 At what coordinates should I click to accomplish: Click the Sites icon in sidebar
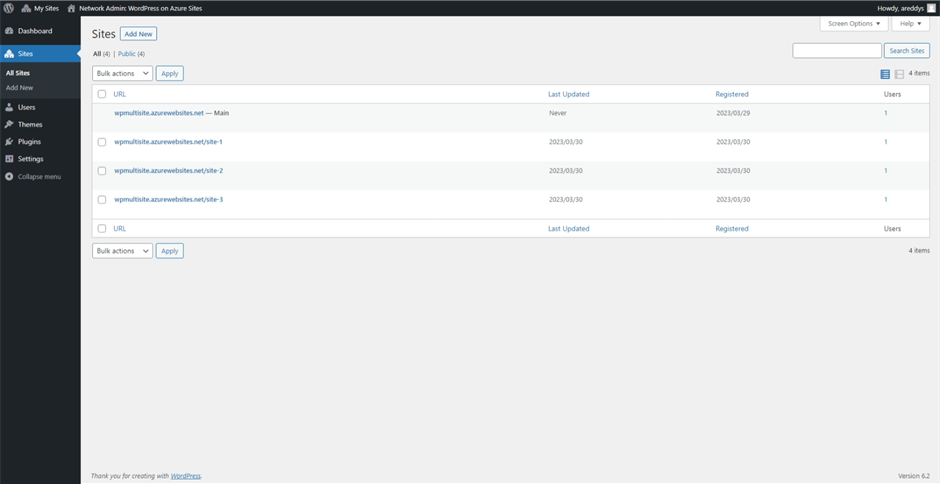point(9,54)
